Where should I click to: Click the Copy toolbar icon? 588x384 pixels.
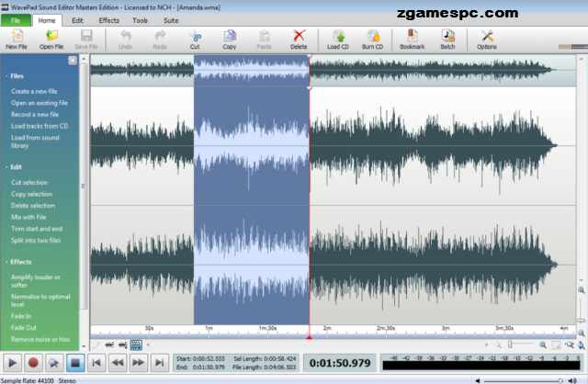[230, 40]
